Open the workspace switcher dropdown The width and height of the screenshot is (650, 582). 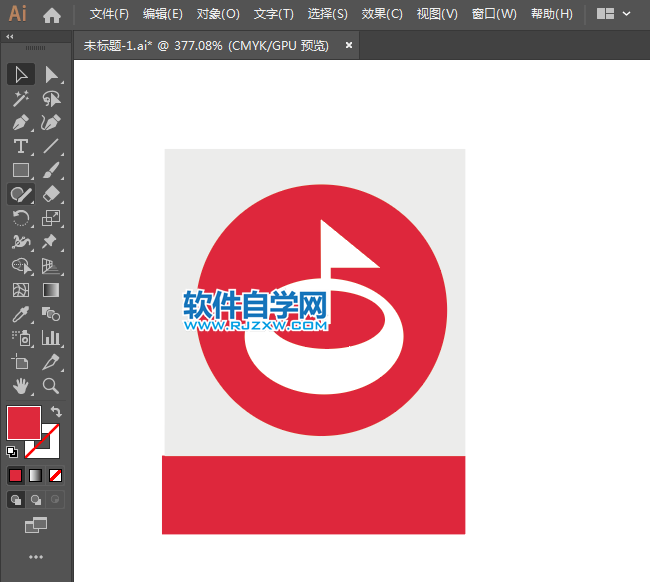[613, 14]
